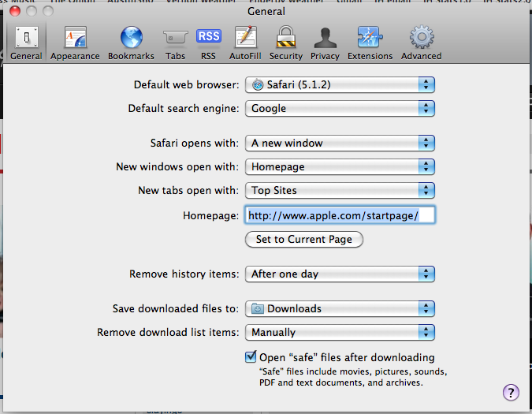Expand the Remove history items dropdown
Screen dimensions: 532x414
(x=340, y=274)
